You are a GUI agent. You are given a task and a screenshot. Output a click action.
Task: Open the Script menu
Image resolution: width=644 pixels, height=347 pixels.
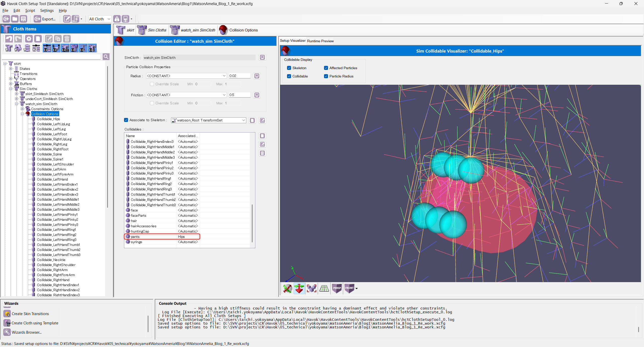coord(30,11)
